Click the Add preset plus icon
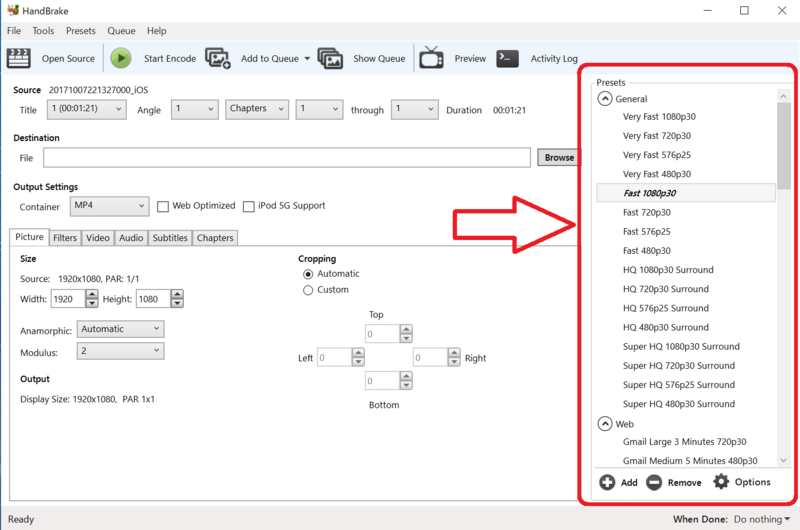 point(607,482)
